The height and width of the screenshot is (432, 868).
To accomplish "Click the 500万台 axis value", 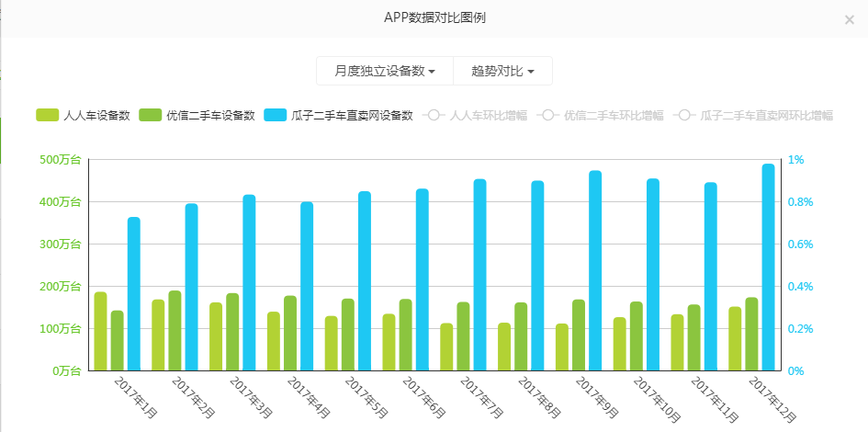I will click(x=61, y=160).
